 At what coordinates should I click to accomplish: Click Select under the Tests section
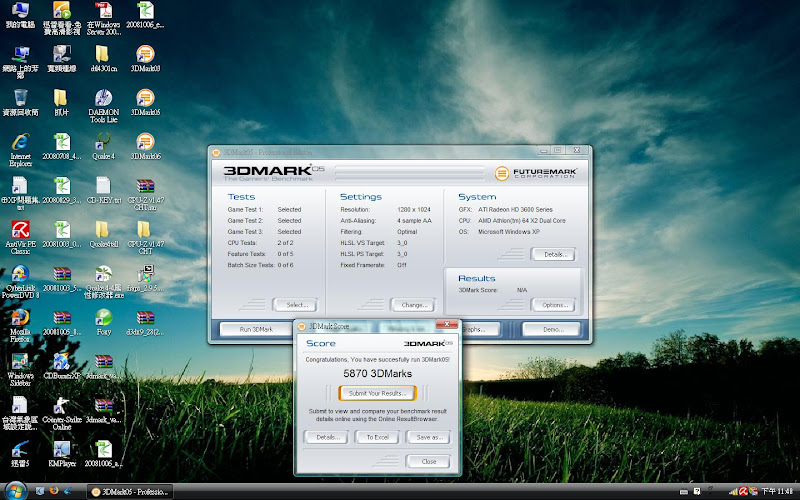point(296,304)
